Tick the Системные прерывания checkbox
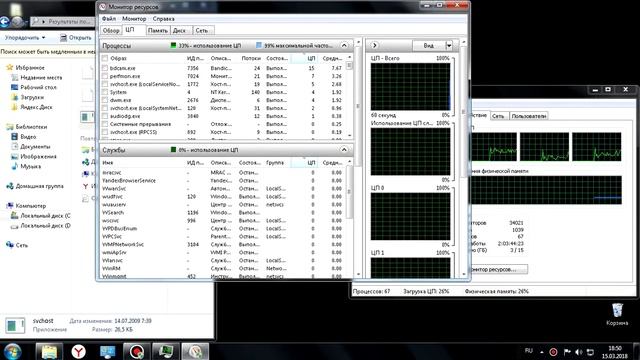 click(105, 124)
